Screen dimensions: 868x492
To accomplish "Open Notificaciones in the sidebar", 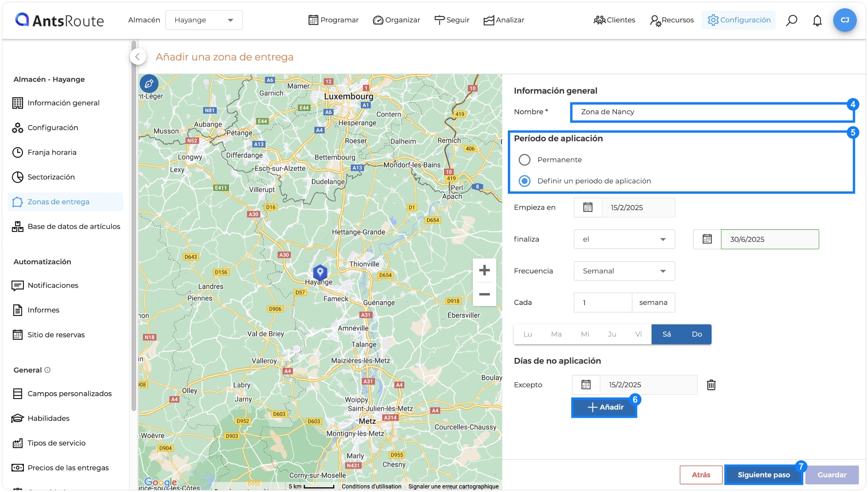I will tap(65, 285).
